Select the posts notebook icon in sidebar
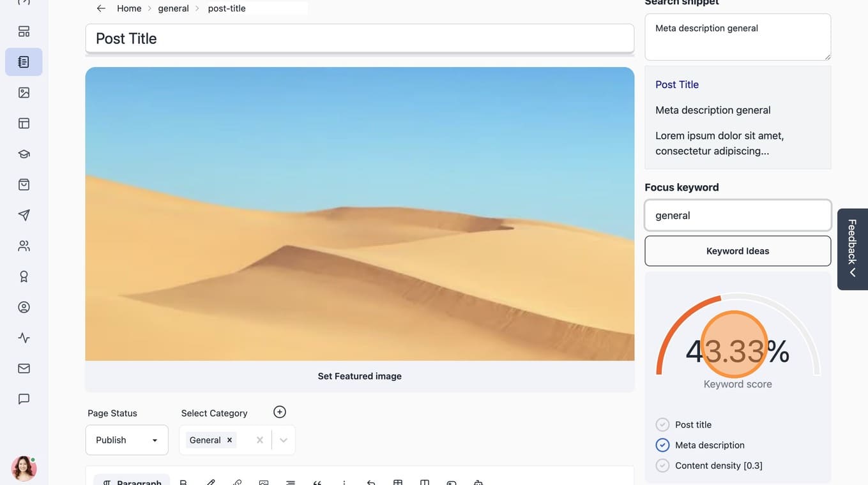 coord(24,62)
